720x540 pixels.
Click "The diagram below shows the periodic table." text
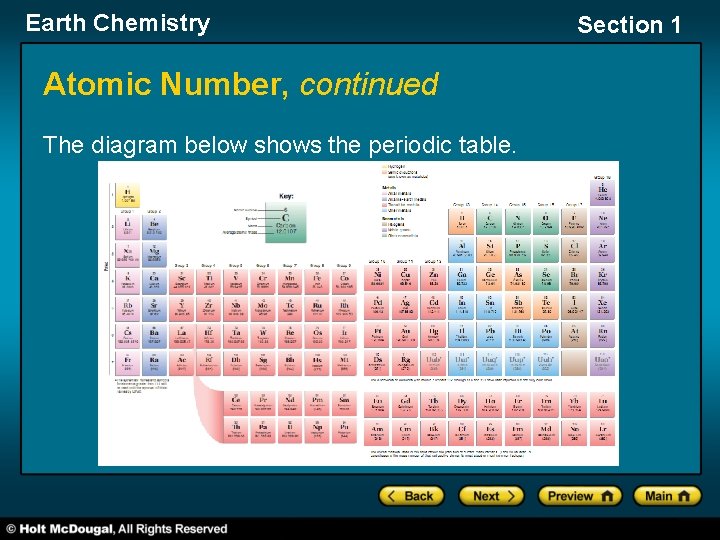[x=280, y=145]
